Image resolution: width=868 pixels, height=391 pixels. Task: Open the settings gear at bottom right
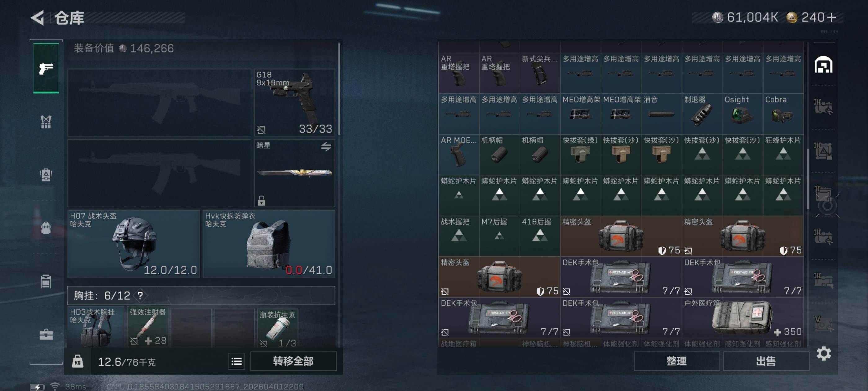[824, 353]
